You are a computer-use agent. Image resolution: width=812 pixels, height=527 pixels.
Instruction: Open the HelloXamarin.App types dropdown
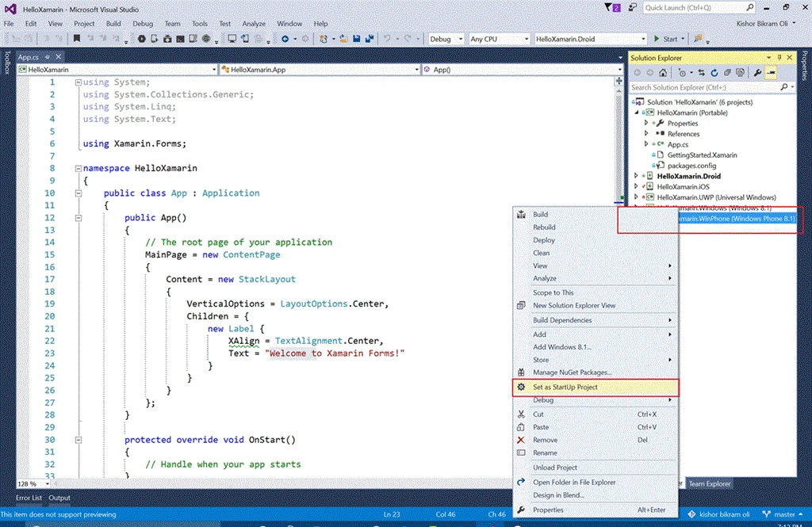pyautogui.click(x=320, y=70)
